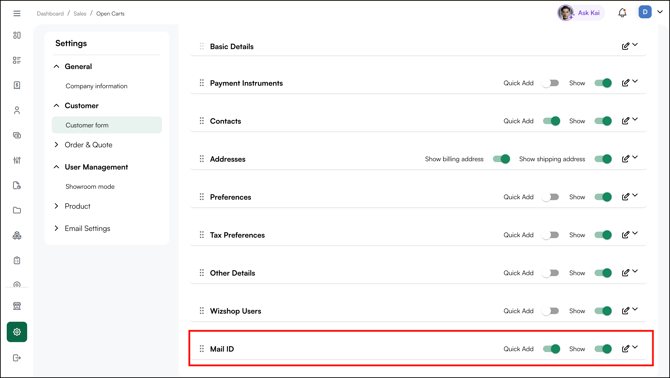This screenshot has width=670, height=378.
Task: Click the edit icon for Basic Details
Action: [625, 46]
